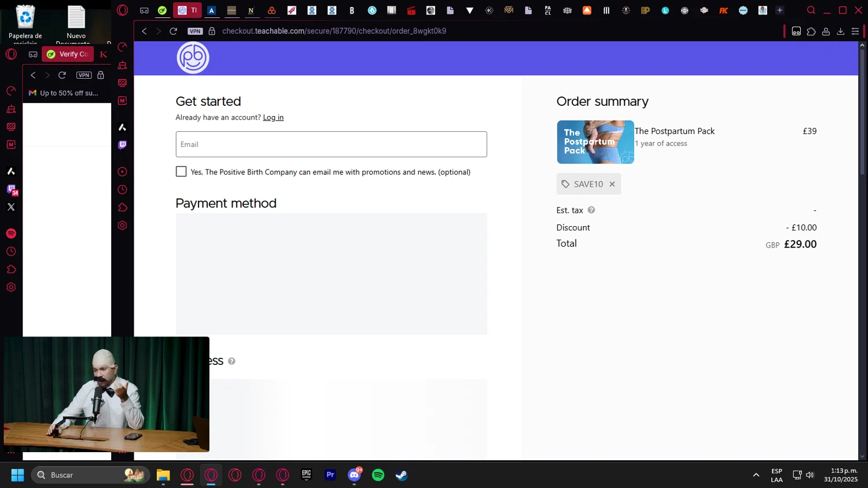Image resolution: width=868 pixels, height=488 pixels.
Task: Open Spotify in the background window sidebar
Action: [x=11, y=234]
